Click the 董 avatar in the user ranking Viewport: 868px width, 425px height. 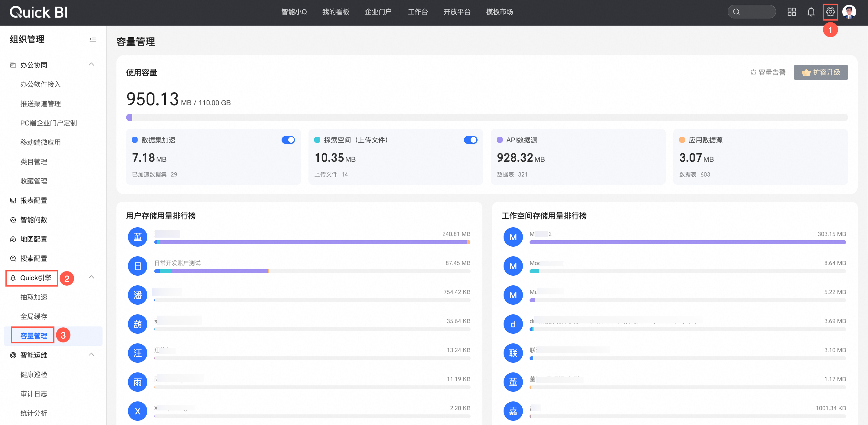pos(138,237)
